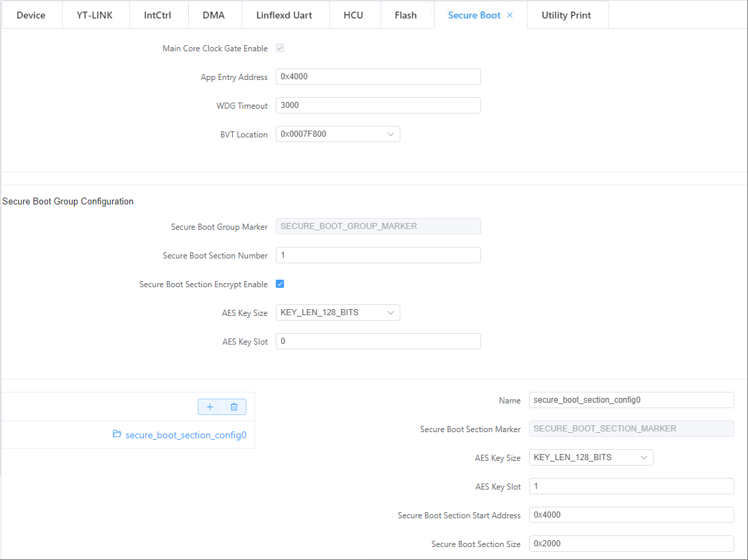The width and height of the screenshot is (748, 560).
Task: Switch to the Flash tab
Action: coord(406,15)
